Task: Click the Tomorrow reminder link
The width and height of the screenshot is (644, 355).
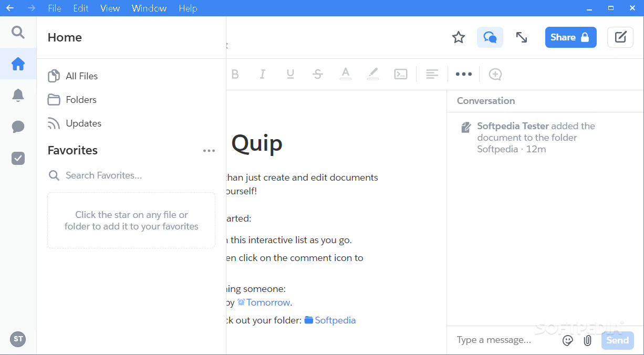Action: (x=264, y=302)
